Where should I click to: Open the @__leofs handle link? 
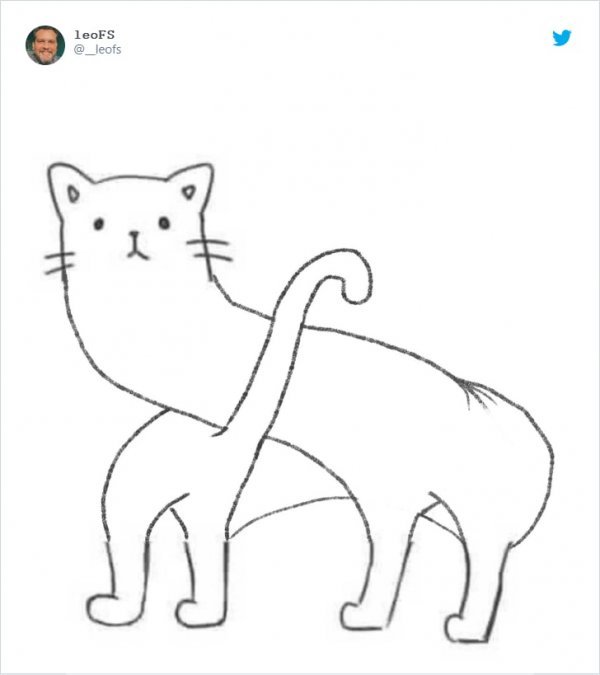[x=97, y=50]
